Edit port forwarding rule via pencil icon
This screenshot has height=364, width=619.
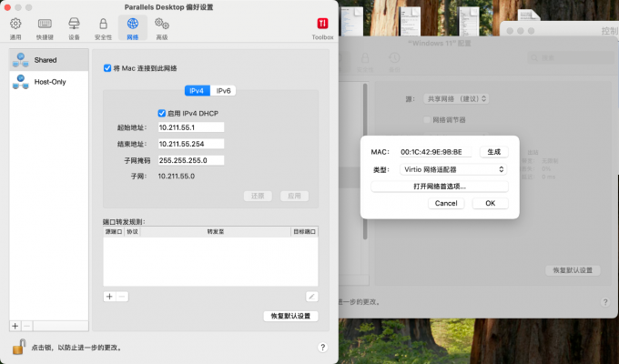click(312, 297)
